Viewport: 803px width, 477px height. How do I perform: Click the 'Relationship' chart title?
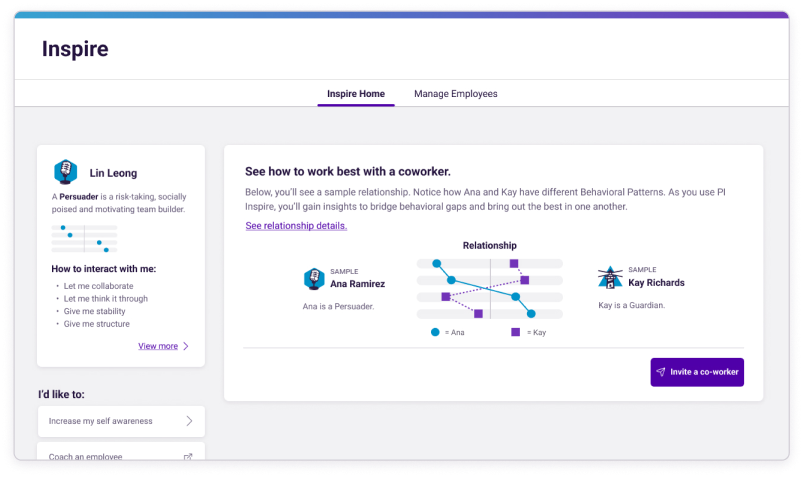click(490, 245)
